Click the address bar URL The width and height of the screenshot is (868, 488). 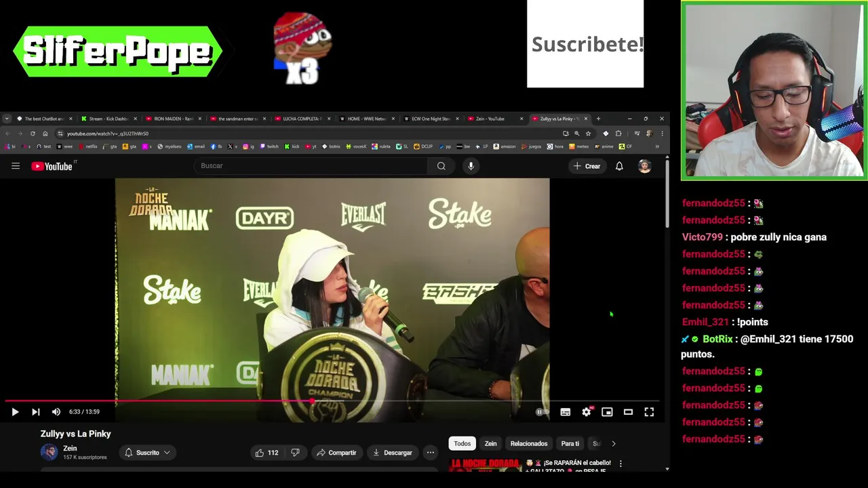[108, 134]
